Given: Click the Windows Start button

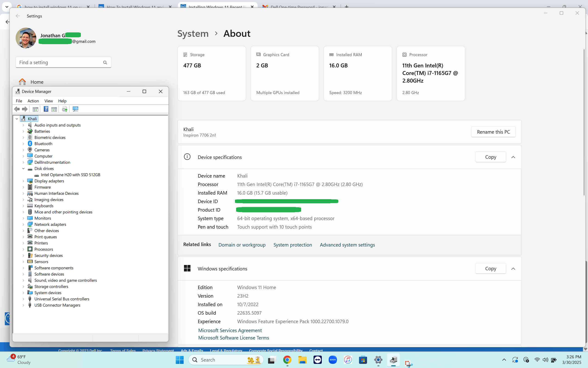Looking at the screenshot, I should click(x=180, y=360).
